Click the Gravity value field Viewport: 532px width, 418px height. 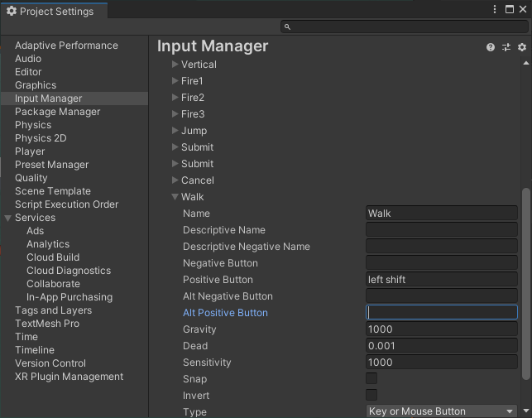tap(442, 329)
